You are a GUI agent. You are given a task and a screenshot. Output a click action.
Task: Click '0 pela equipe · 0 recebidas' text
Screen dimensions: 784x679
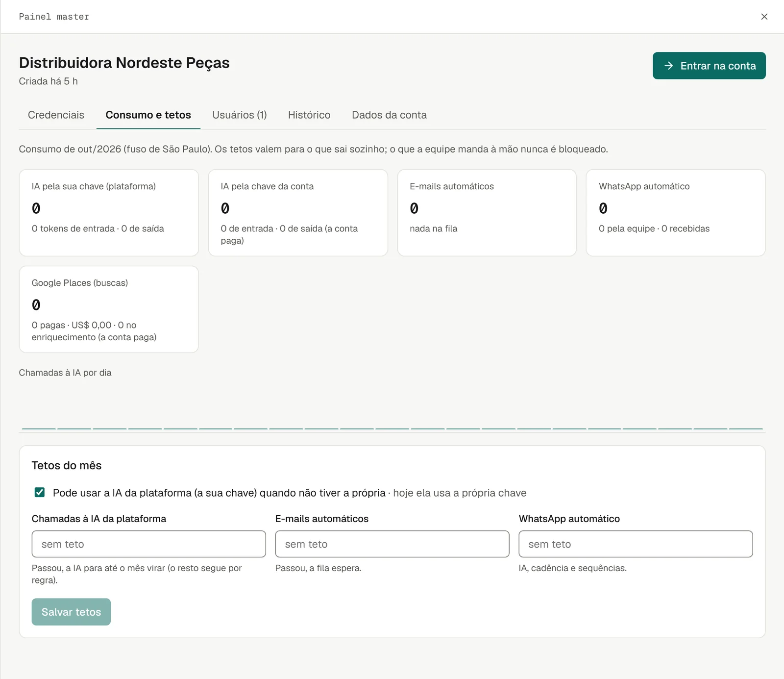pyautogui.click(x=654, y=228)
